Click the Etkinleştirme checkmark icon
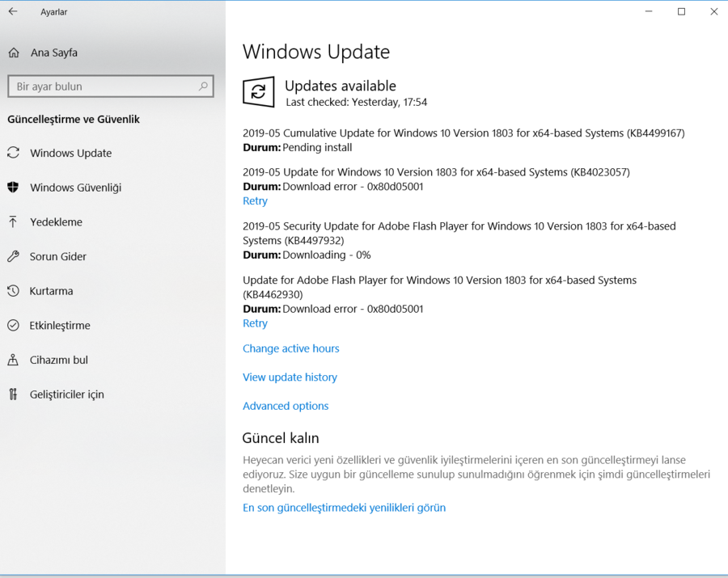This screenshot has width=728, height=578. 13,325
